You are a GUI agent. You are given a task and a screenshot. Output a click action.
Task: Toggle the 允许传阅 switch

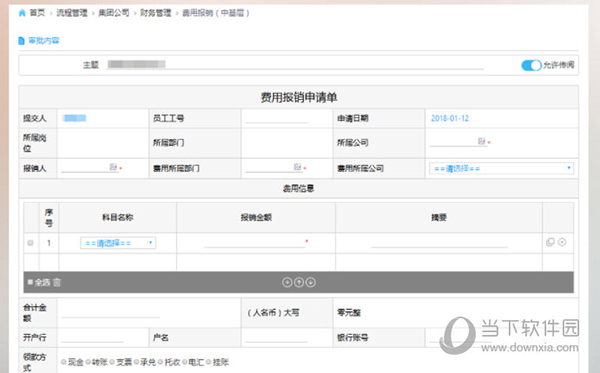pyautogui.click(x=531, y=65)
